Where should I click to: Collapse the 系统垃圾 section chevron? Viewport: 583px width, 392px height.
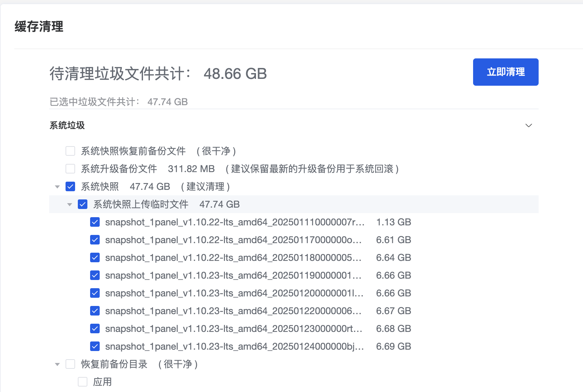529,125
